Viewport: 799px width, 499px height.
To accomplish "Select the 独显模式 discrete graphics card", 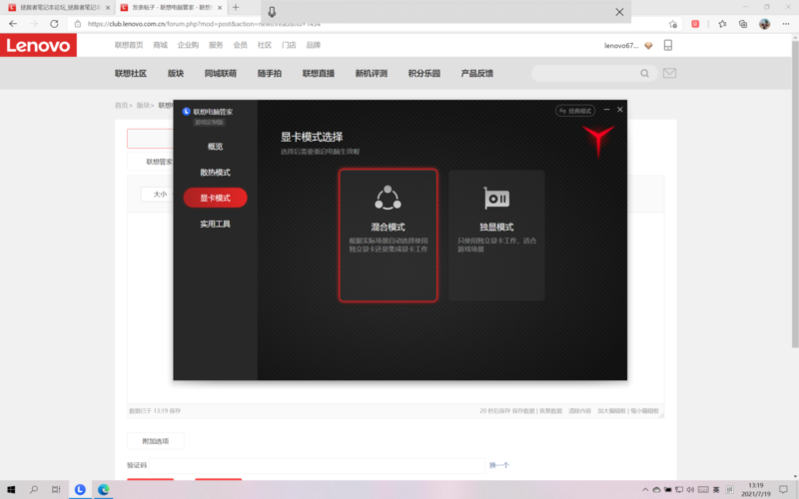I will coord(497,235).
